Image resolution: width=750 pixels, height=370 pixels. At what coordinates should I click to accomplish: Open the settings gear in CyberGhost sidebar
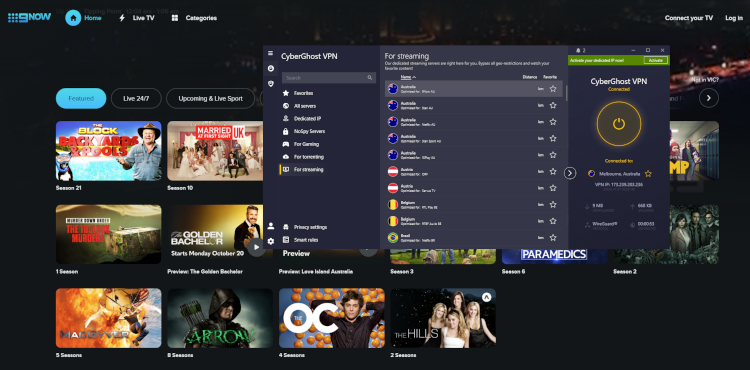point(271,241)
